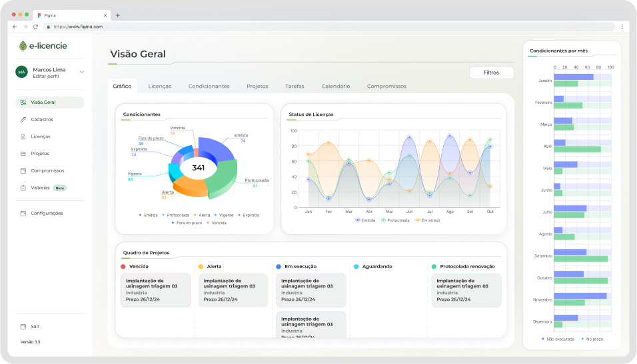Open Compromissos via sidebar calendar icon
This screenshot has height=364, width=637.
click(23, 171)
